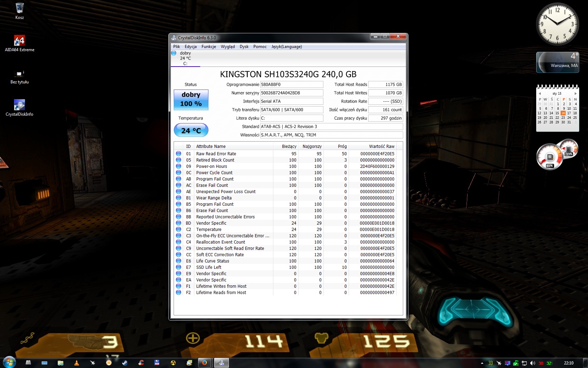The width and height of the screenshot is (588, 368).
Task: Open the blue floppy disk taskbar icon
Action: (x=157, y=363)
